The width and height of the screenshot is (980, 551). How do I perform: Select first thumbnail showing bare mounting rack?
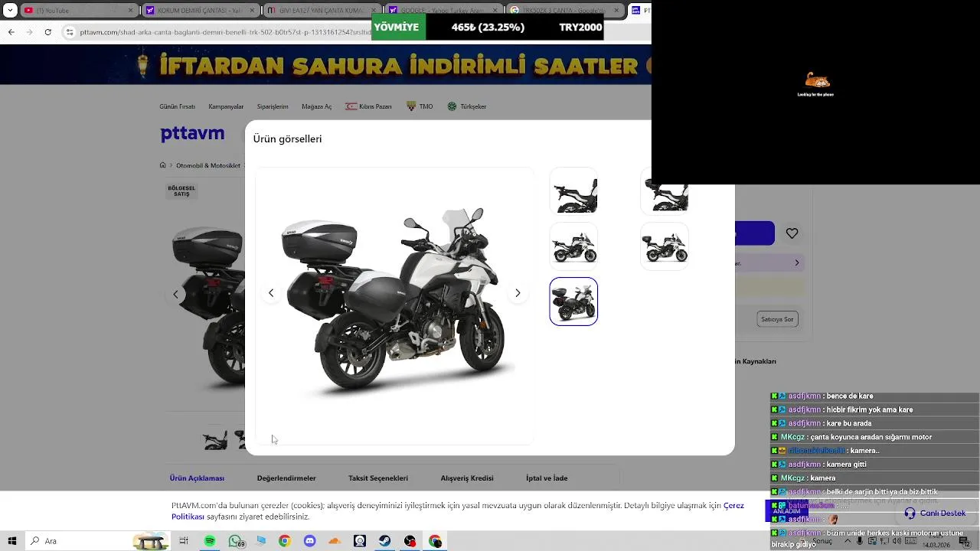pyautogui.click(x=573, y=191)
